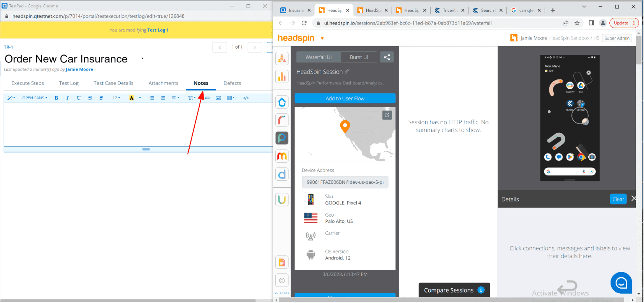Image resolution: width=644 pixels, height=303 pixels.
Task: Open the orange M sidebar icon
Action: point(282,156)
